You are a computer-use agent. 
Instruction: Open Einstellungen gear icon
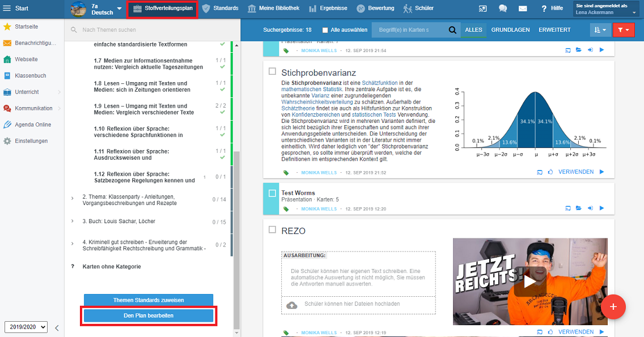7,141
